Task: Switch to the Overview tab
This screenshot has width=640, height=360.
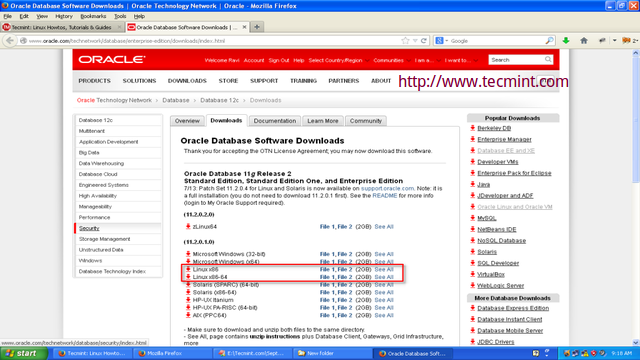Action: pos(187,121)
